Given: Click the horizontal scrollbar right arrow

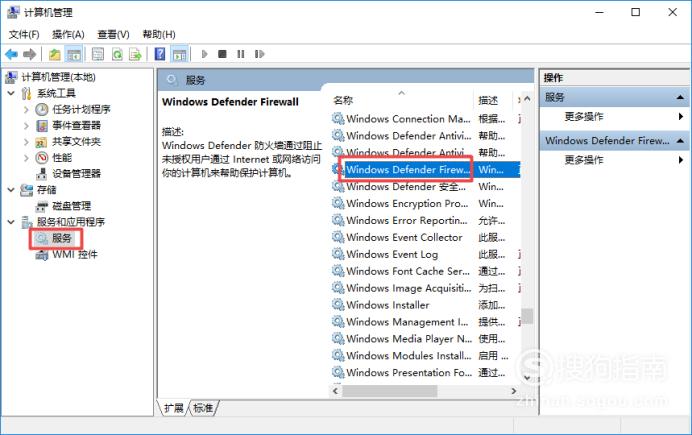Looking at the screenshot, I should 513,391.
